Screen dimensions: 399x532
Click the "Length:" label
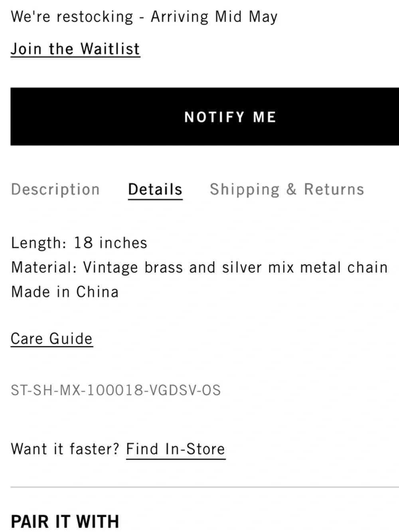[39, 243]
